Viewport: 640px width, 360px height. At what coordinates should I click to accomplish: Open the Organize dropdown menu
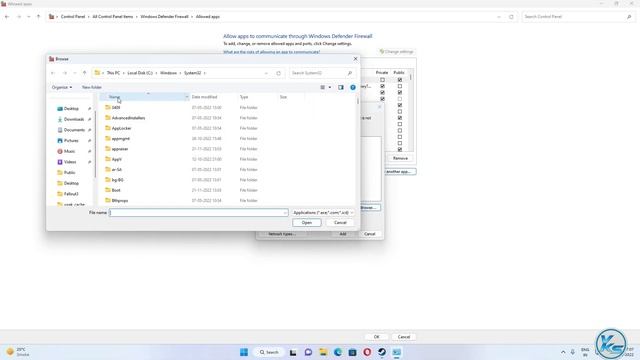click(x=62, y=87)
